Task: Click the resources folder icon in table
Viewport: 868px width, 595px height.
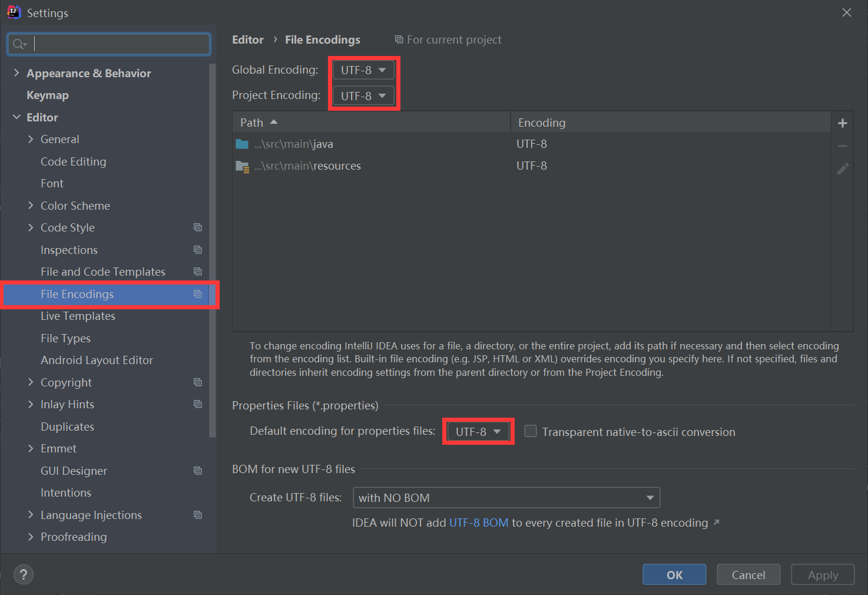Action: (242, 166)
